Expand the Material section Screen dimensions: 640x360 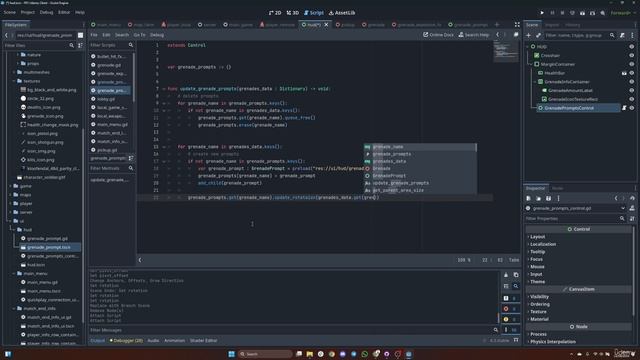[x=539, y=319]
